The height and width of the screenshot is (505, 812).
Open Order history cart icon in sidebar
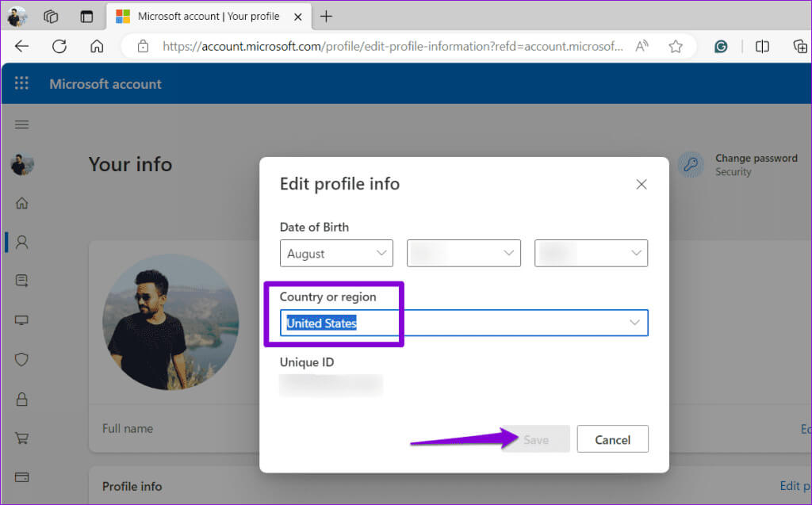click(21, 438)
